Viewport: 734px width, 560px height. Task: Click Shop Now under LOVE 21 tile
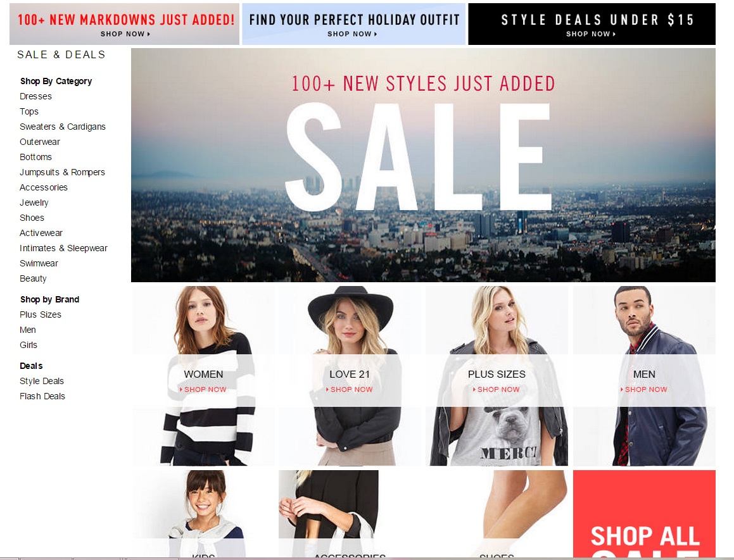point(349,389)
